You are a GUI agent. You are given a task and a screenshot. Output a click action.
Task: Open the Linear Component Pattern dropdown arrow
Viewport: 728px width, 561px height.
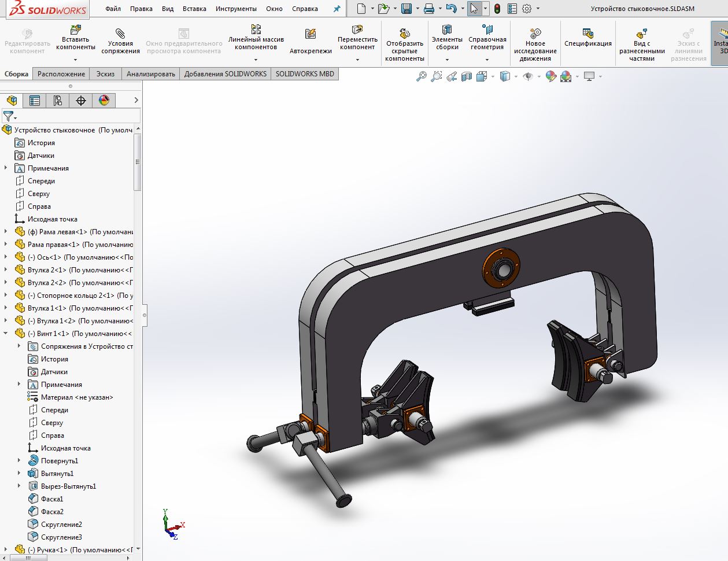click(x=256, y=60)
